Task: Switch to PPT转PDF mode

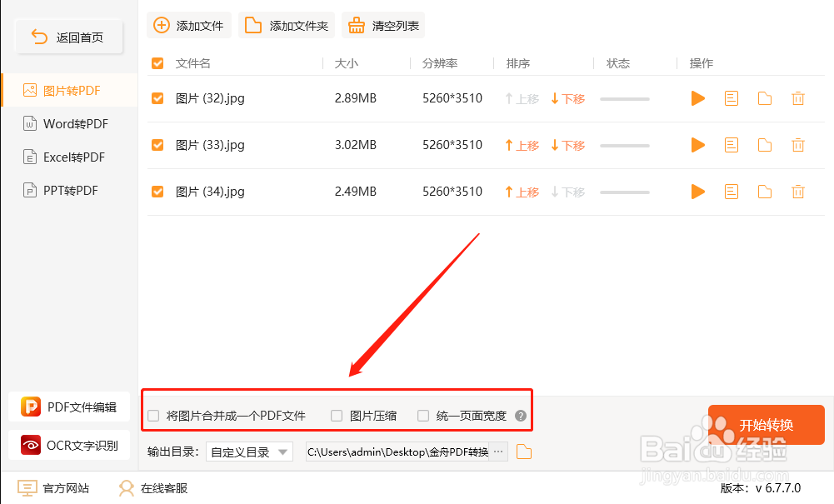Action: pos(70,190)
